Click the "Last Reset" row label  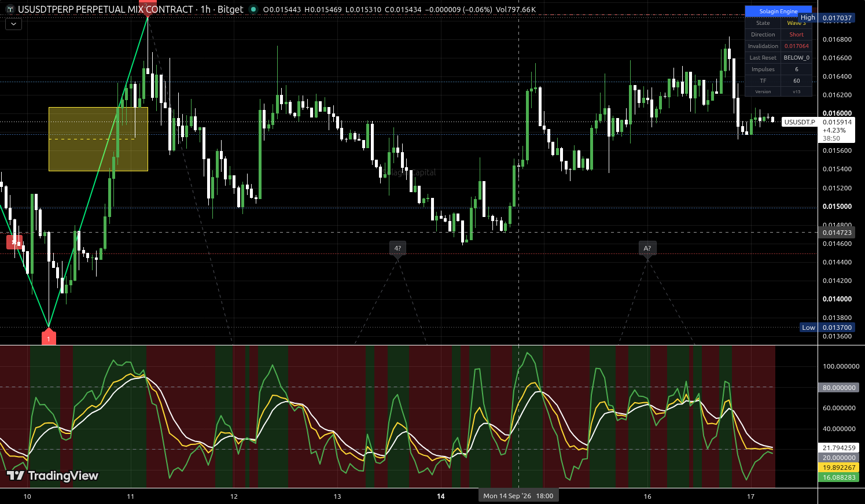[763, 58]
